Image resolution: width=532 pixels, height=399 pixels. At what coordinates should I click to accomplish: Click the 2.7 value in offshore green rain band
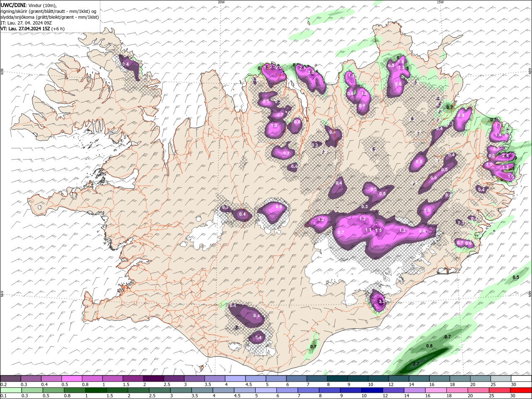point(416,364)
